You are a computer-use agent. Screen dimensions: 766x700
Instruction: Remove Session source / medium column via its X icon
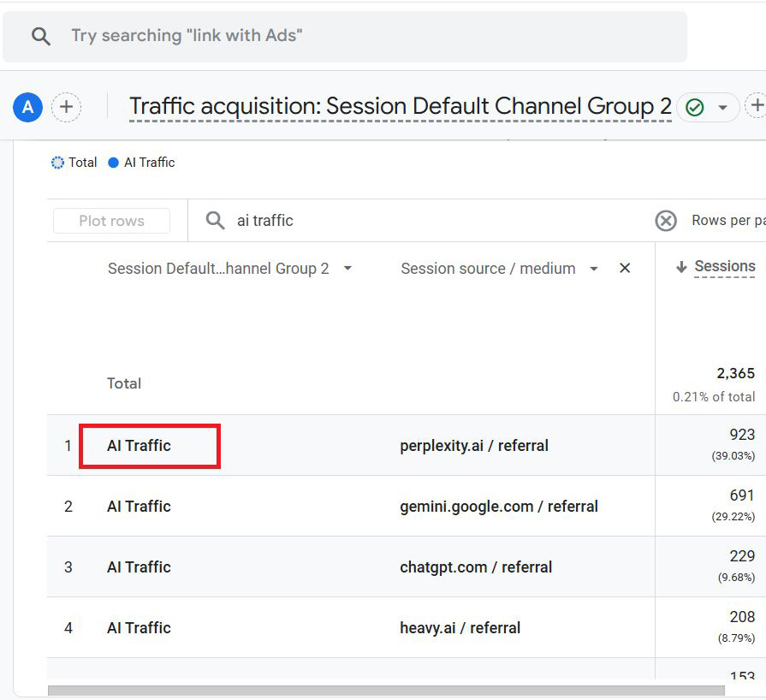point(625,268)
